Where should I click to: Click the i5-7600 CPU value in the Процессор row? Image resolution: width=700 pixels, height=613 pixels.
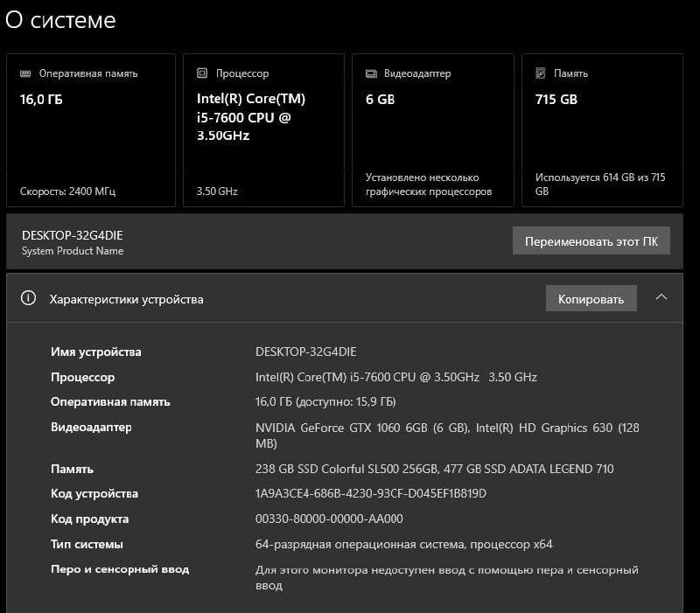[396, 377]
